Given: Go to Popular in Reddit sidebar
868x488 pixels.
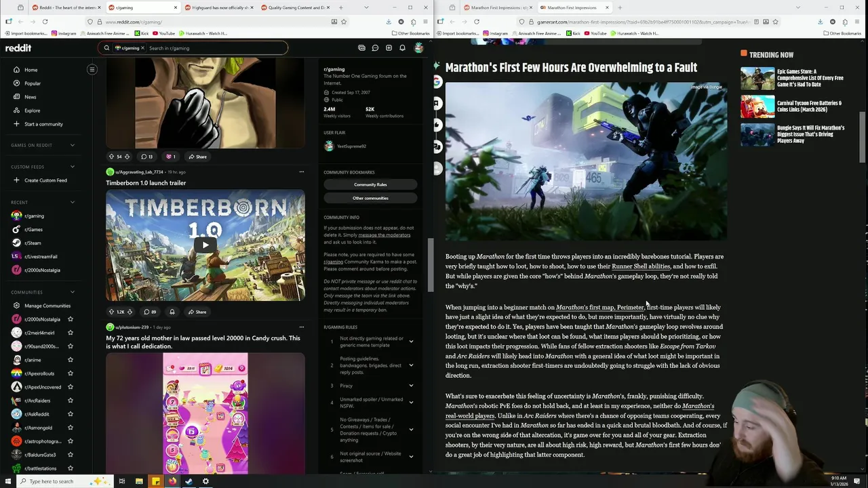Looking at the screenshot, I should (33, 83).
